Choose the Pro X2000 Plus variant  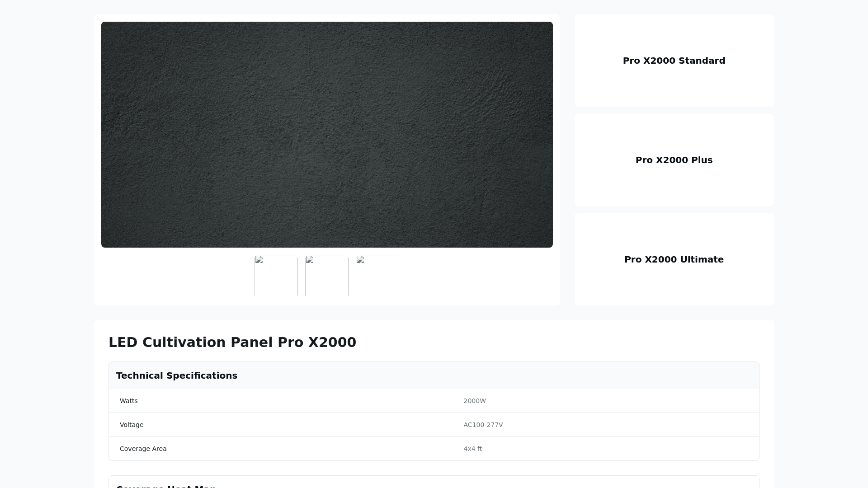[674, 160]
